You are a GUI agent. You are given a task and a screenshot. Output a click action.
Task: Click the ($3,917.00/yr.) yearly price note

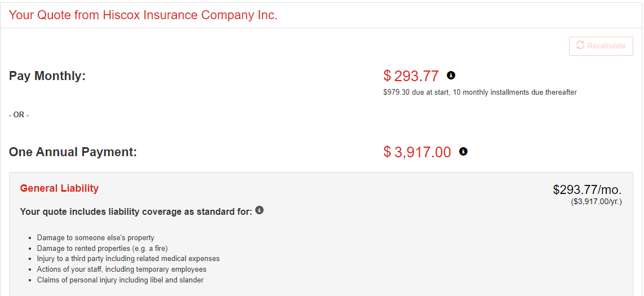pos(596,201)
